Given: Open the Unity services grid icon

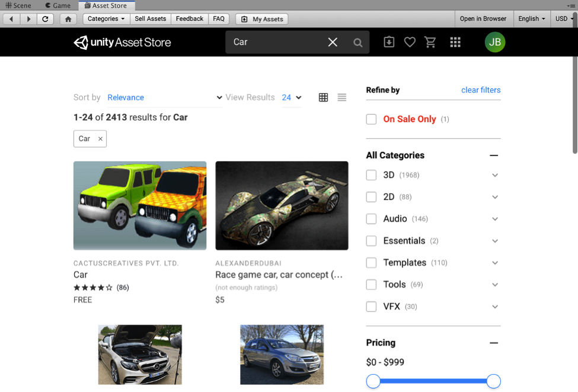Looking at the screenshot, I should point(455,42).
